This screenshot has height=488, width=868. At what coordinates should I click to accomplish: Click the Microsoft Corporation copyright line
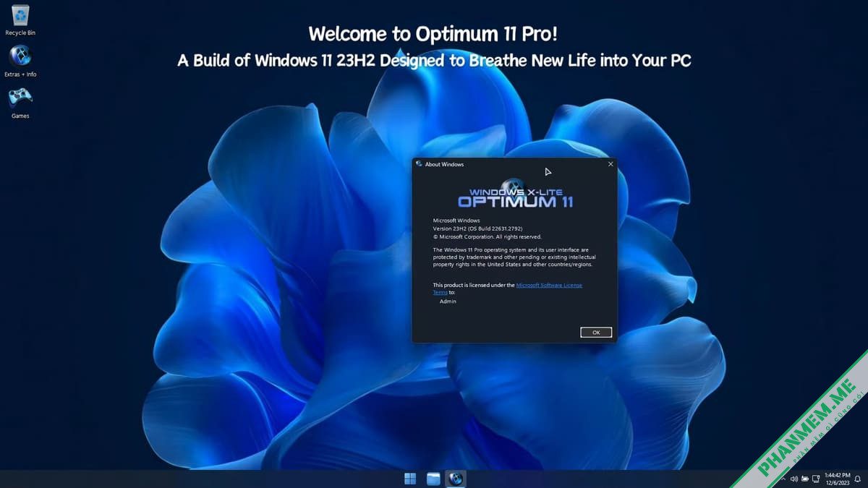coord(487,236)
